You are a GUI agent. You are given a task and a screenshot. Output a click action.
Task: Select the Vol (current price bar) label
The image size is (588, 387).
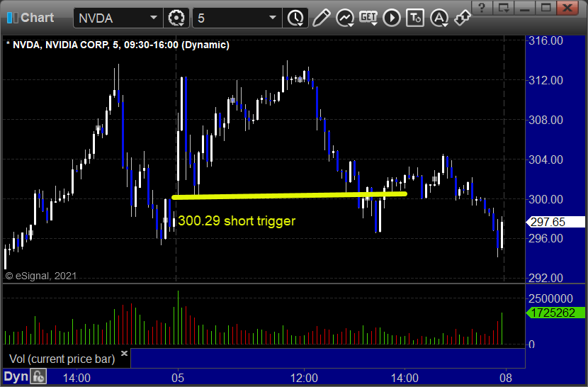pyautogui.click(x=62, y=359)
